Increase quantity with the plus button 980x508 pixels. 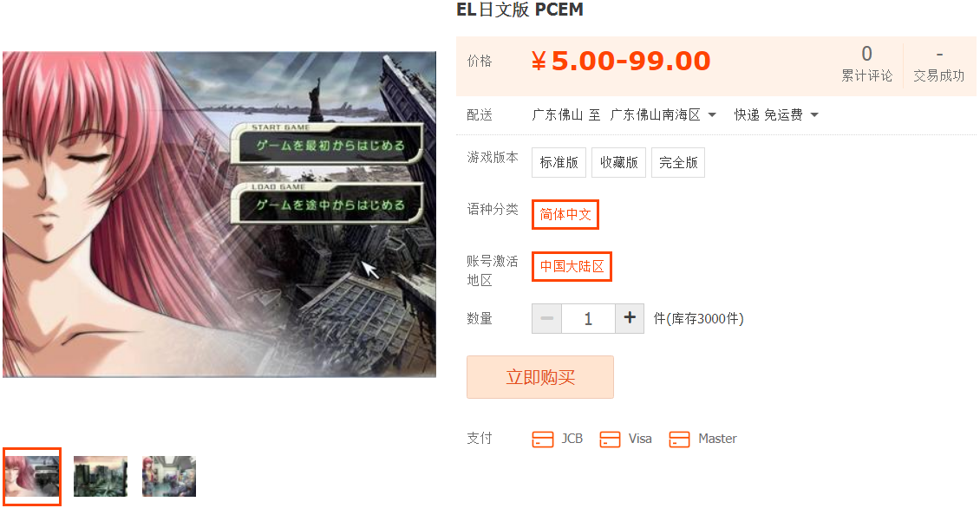click(x=630, y=319)
